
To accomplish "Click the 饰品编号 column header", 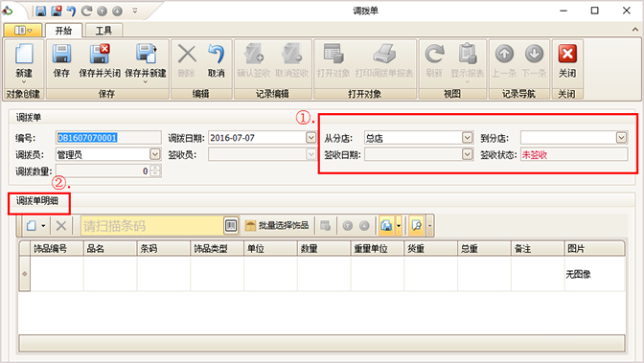I will pos(57,248).
